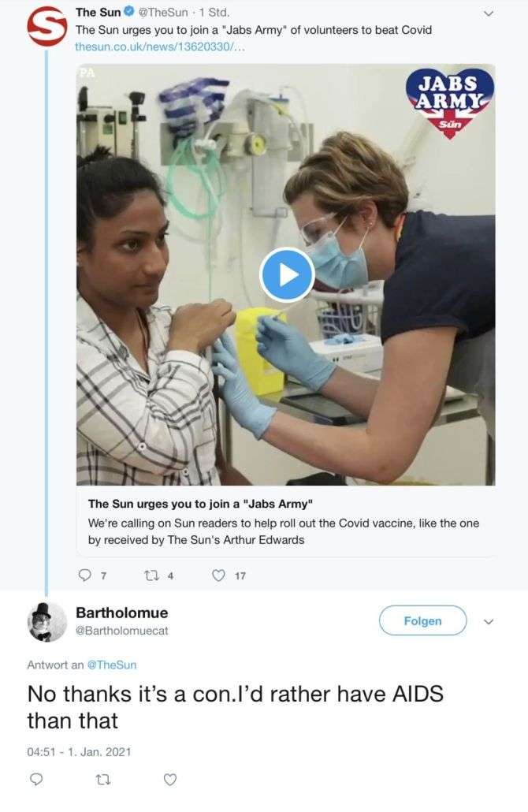Open the Jabs Army article card headline

pos(200,503)
